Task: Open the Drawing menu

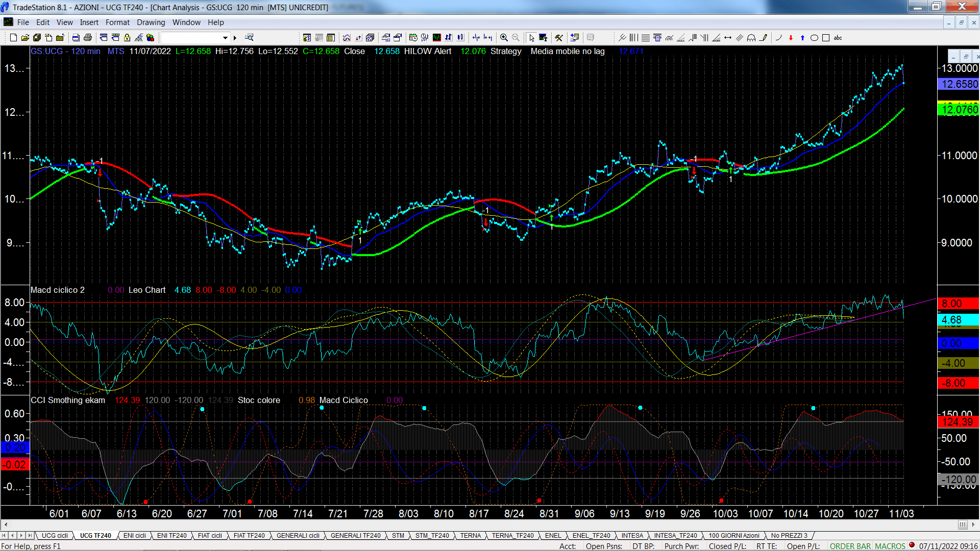Action: [151, 22]
